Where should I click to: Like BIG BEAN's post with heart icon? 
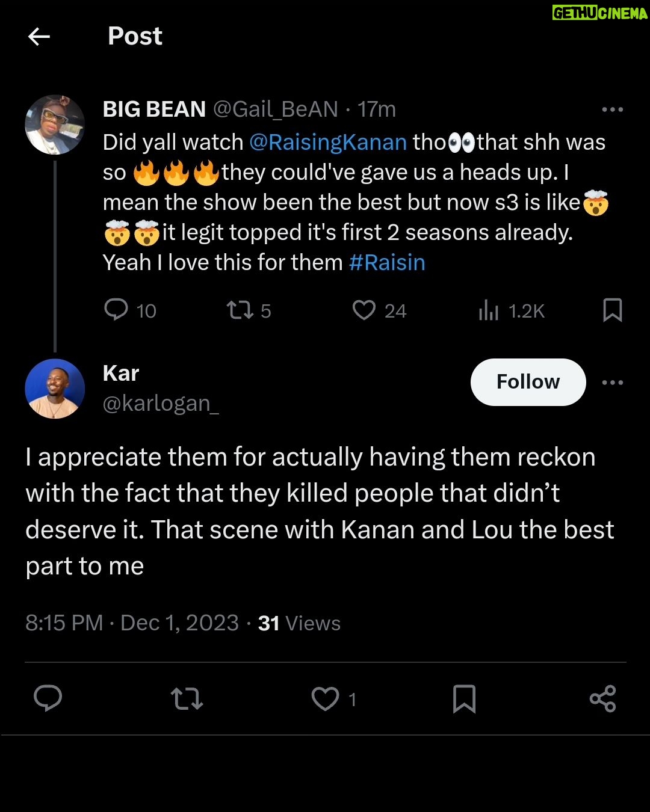tap(364, 310)
